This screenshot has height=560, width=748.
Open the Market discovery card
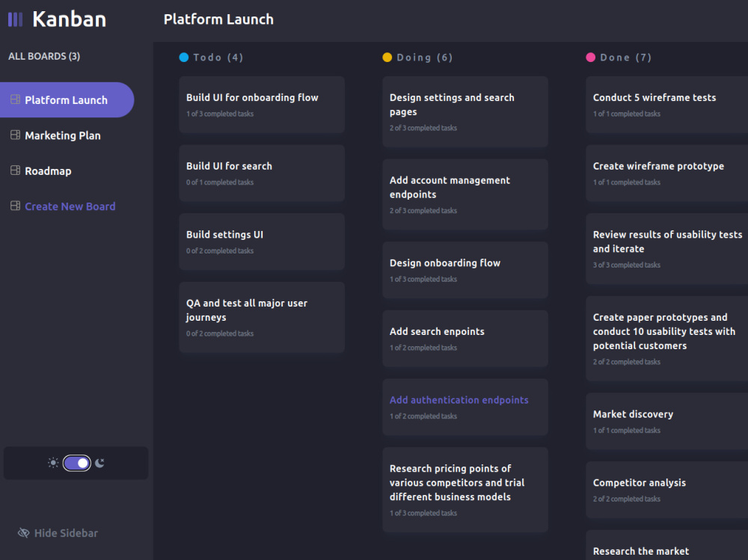click(667, 421)
